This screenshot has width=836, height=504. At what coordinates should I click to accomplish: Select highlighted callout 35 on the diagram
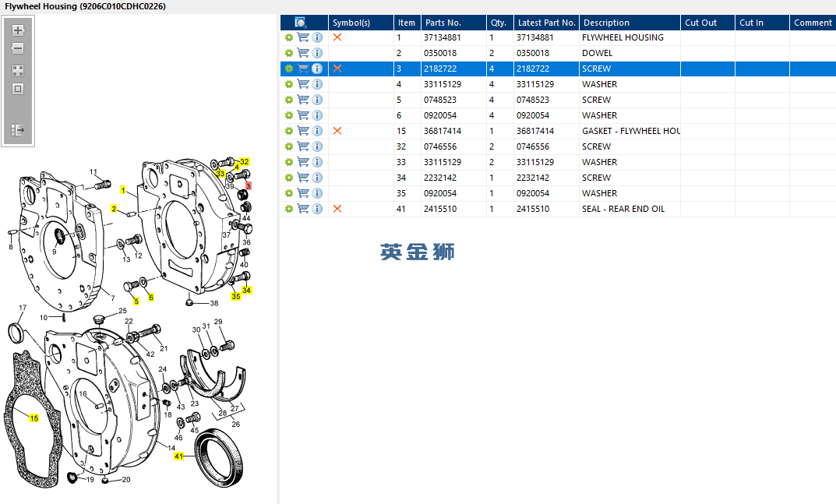tap(235, 297)
